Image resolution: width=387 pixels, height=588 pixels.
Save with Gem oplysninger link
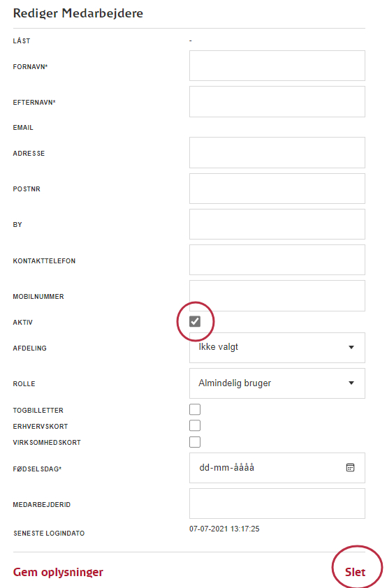(x=58, y=572)
